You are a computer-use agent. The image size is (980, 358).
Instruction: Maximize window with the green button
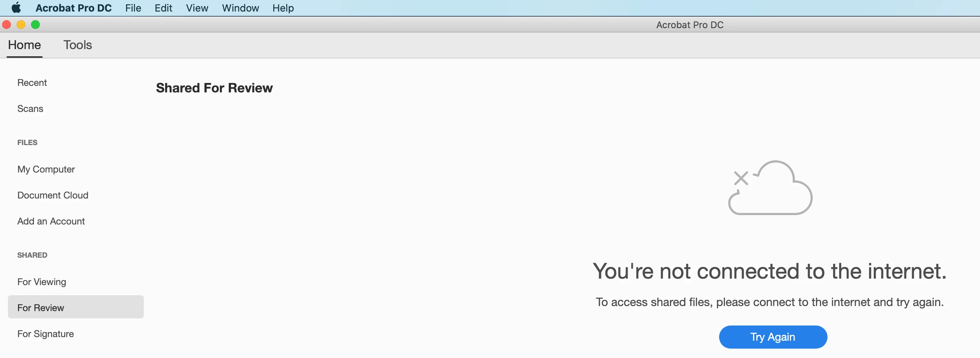35,25
